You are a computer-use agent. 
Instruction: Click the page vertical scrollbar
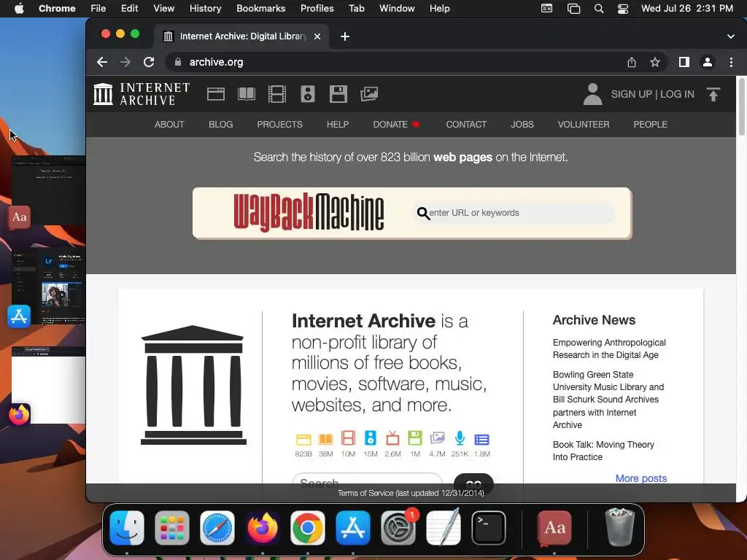point(741,107)
